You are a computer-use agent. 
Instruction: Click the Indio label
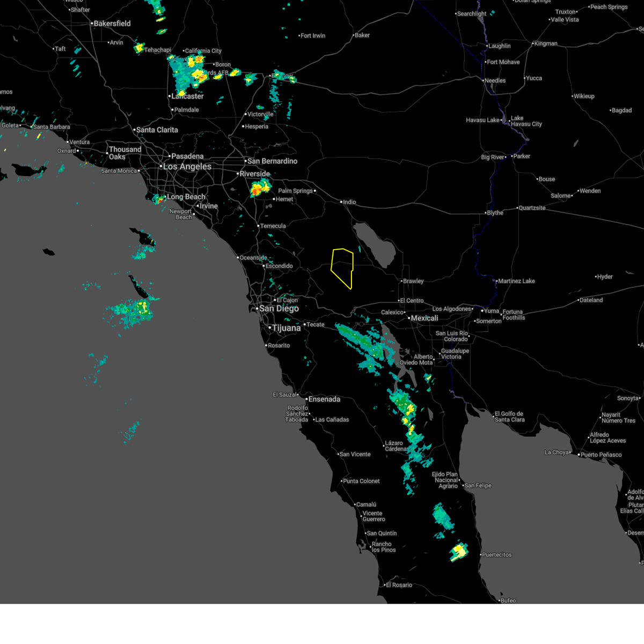click(349, 202)
